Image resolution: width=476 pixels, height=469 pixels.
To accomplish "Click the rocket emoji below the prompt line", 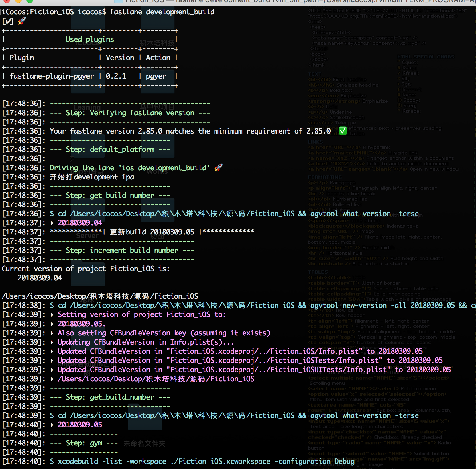I will (x=22, y=21).
